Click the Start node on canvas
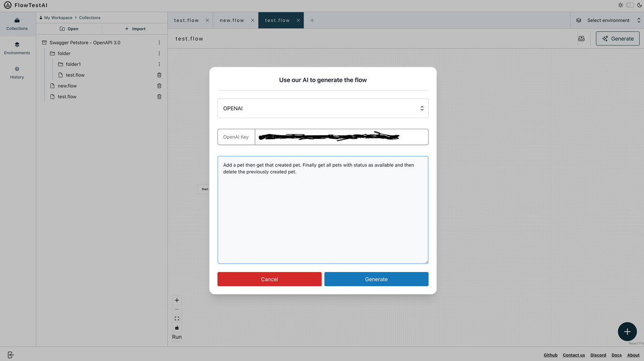 coord(203,189)
